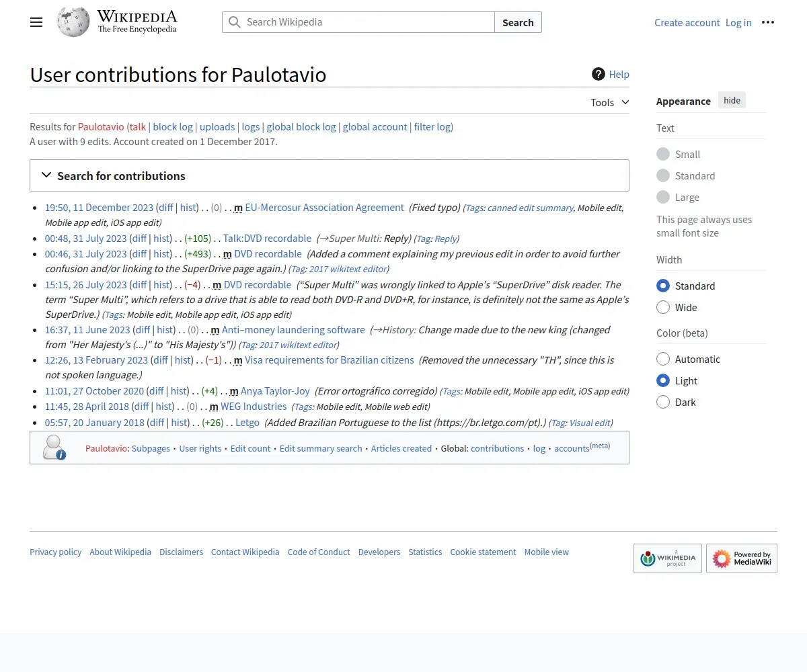Viewport: 807px width, 672px height.
Task: Select Large text size
Action: pos(663,197)
